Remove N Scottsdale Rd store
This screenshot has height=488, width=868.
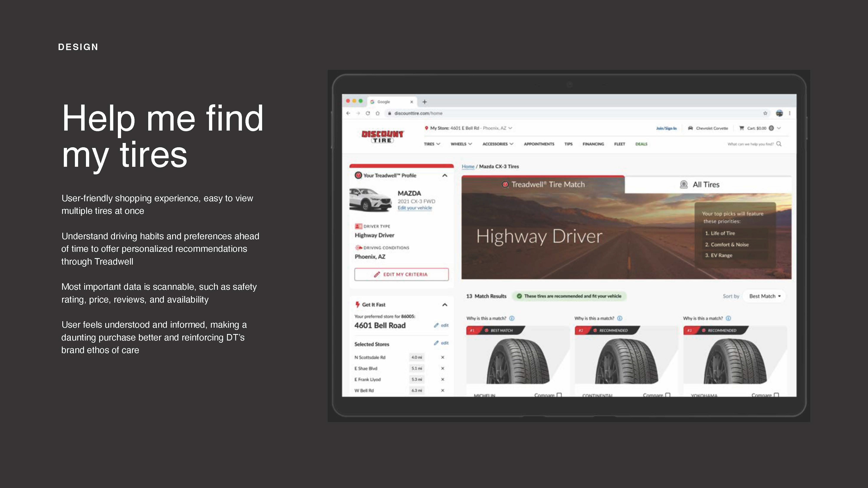(442, 357)
